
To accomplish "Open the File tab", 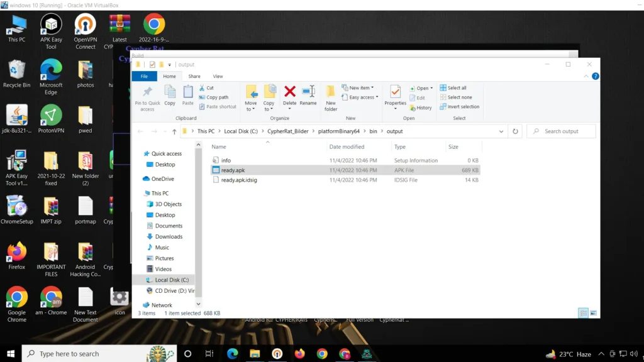I will pyautogui.click(x=144, y=76).
